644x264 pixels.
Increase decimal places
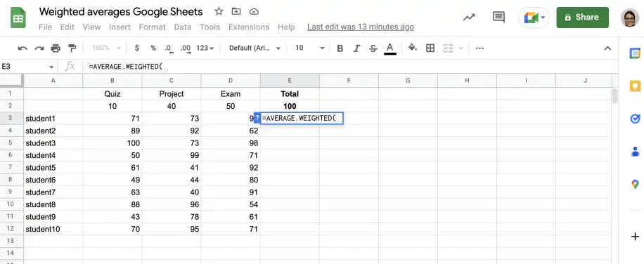click(x=186, y=48)
